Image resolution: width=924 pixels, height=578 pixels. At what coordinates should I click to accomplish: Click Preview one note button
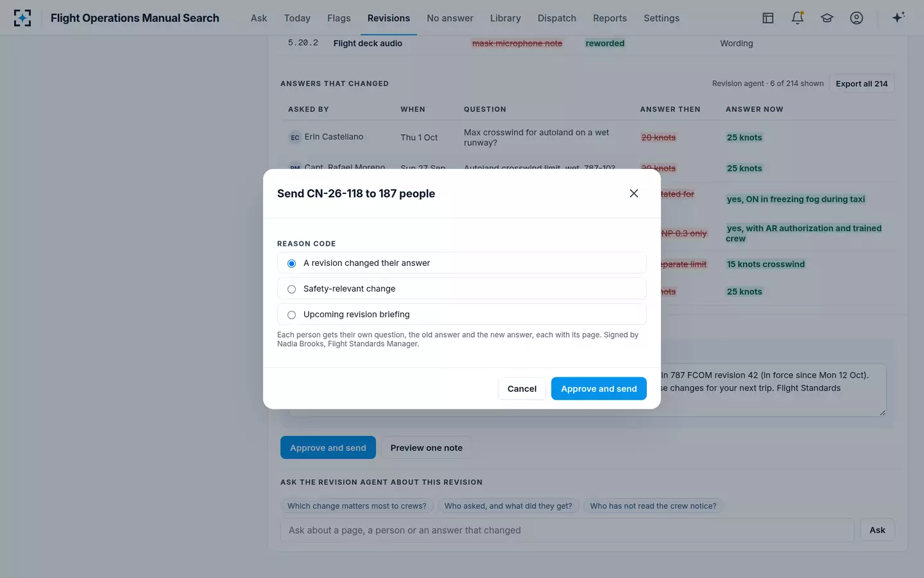(426, 448)
